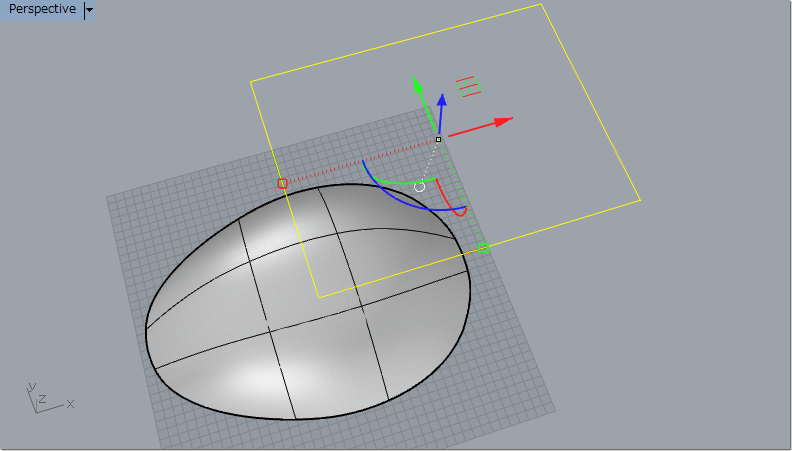The height and width of the screenshot is (451, 792).
Task: Click the green Y-axis scale handle square
Action: (x=483, y=247)
